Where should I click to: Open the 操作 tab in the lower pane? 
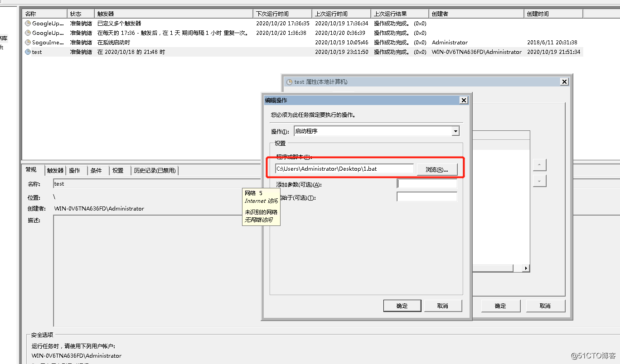[75, 171]
